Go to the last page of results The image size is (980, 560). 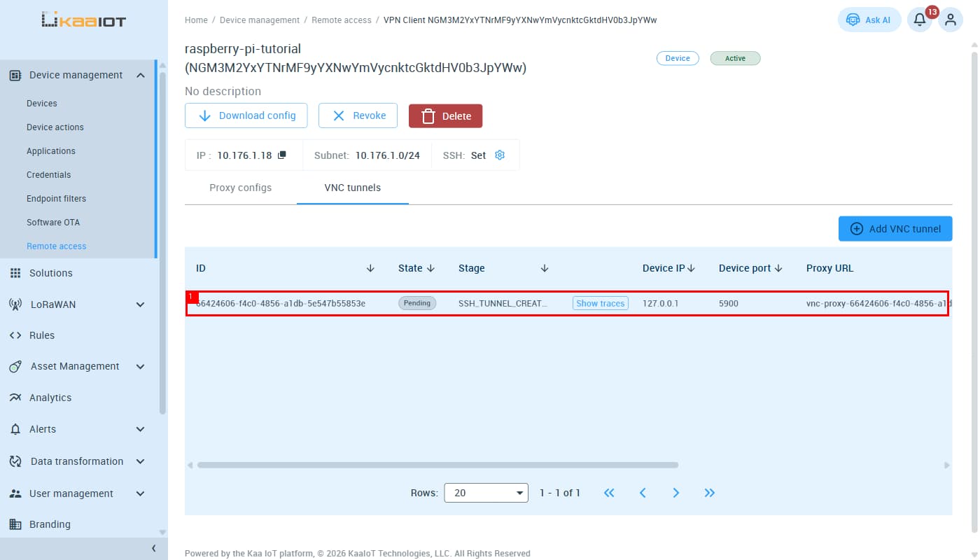pos(709,493)
